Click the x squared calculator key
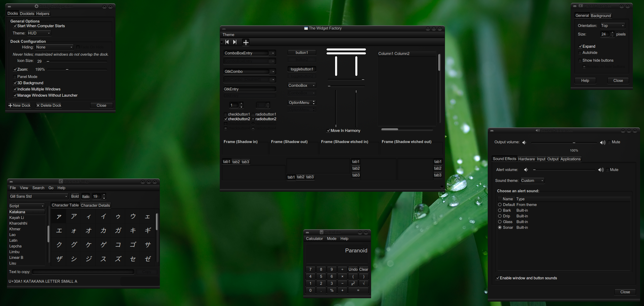 (x=353, y=283)
